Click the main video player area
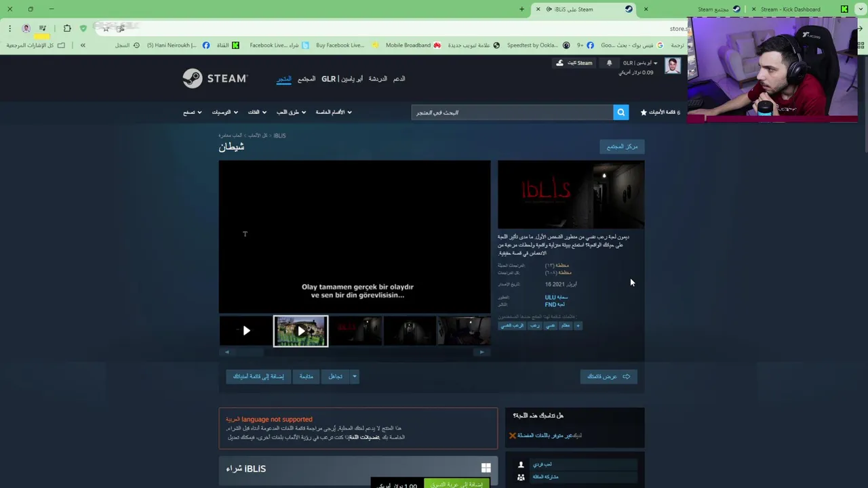The image size is (868, 488). tap(354, 237)
